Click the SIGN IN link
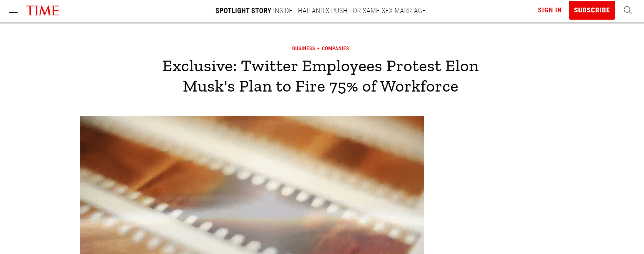The height and width of the screenshot is (254, 644). click(550, 10)
